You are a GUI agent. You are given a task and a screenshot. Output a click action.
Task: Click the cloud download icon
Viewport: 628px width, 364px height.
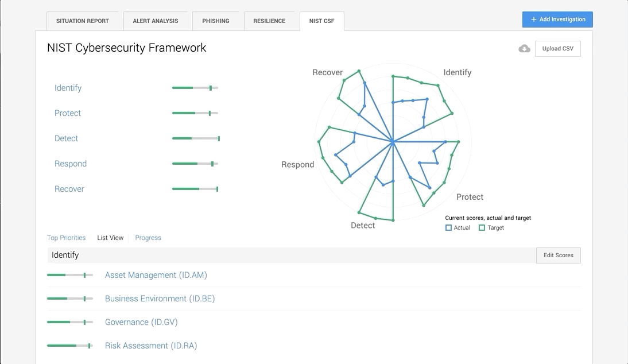524,48
